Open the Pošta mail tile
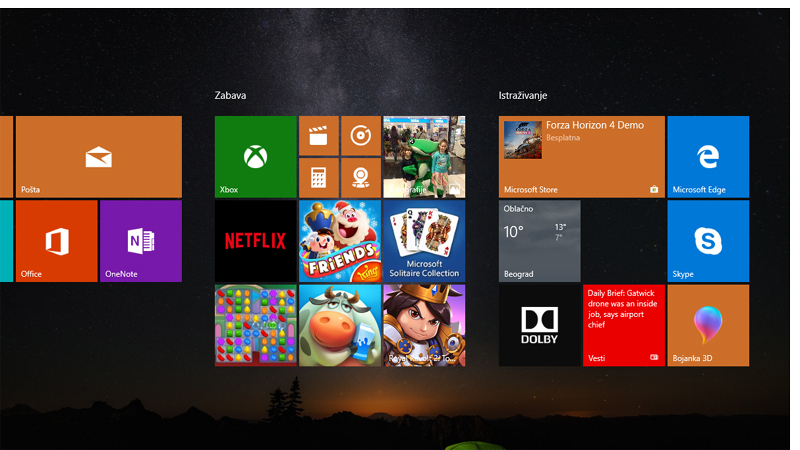Image resolution: width=800 pixels, height=450 pixels. coord(98,156)
